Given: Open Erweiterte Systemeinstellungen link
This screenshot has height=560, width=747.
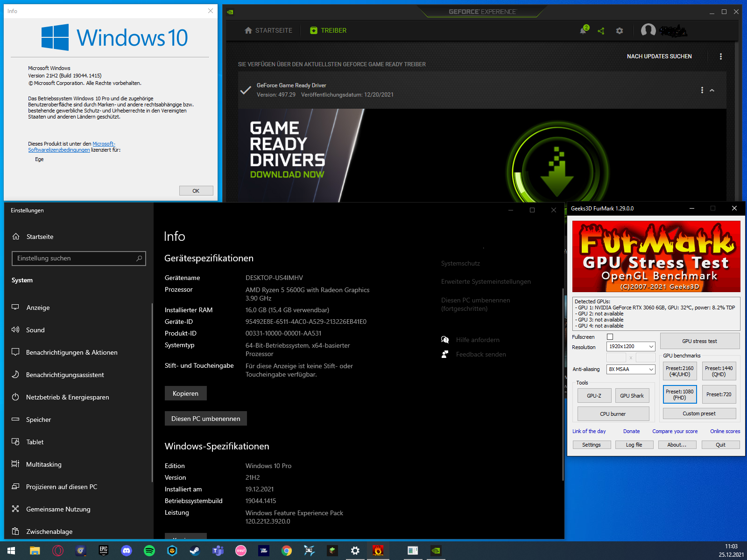Looking at the screenshot, I should click(x=486, y=281).
